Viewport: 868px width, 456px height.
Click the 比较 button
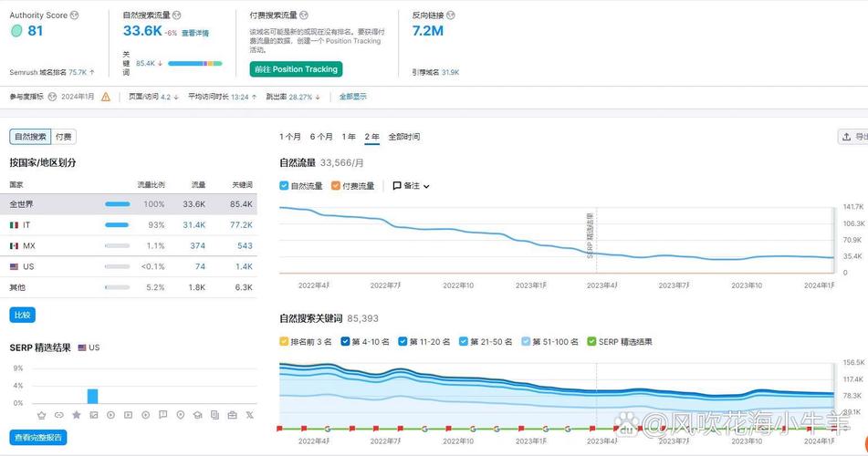coord(22,315)
